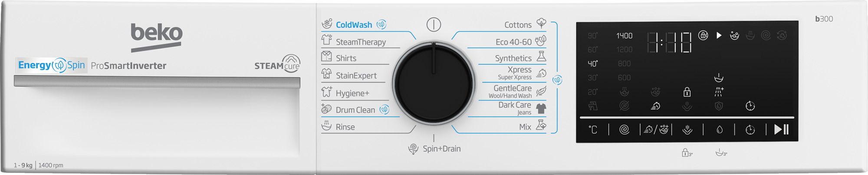Tap the water drop extra rinse button
Image resolution: width=868 pixels, height=175 pixels.
coord(720,129)
